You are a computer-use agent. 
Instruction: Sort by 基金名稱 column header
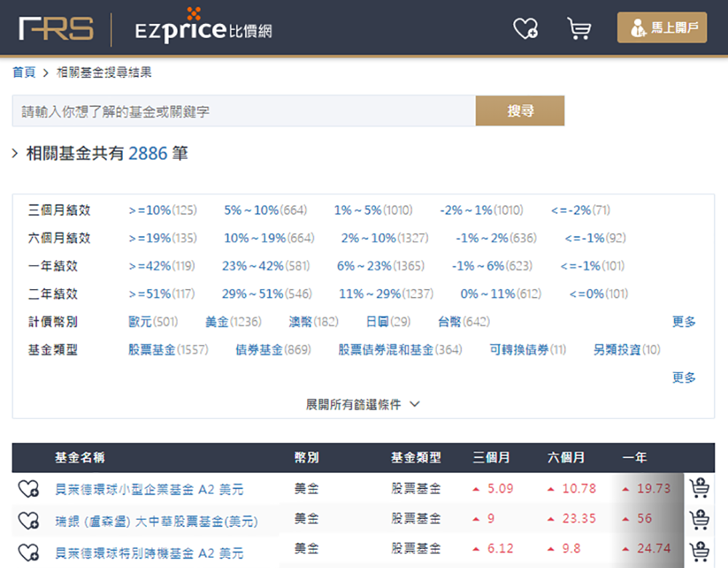point(80,457)
